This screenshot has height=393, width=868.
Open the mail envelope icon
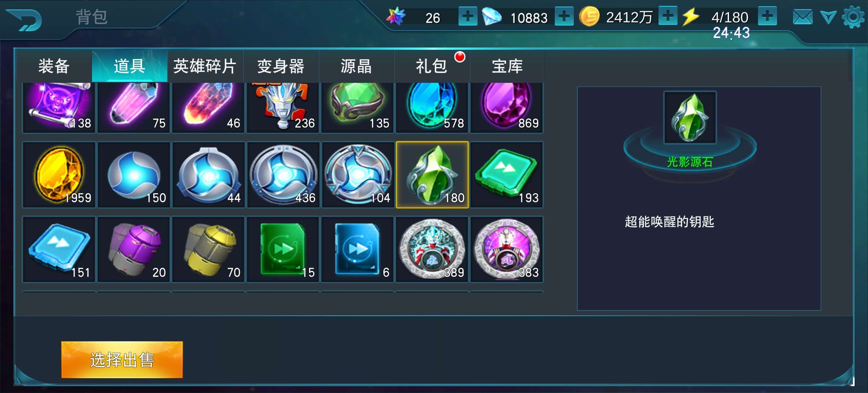[803, 17]
